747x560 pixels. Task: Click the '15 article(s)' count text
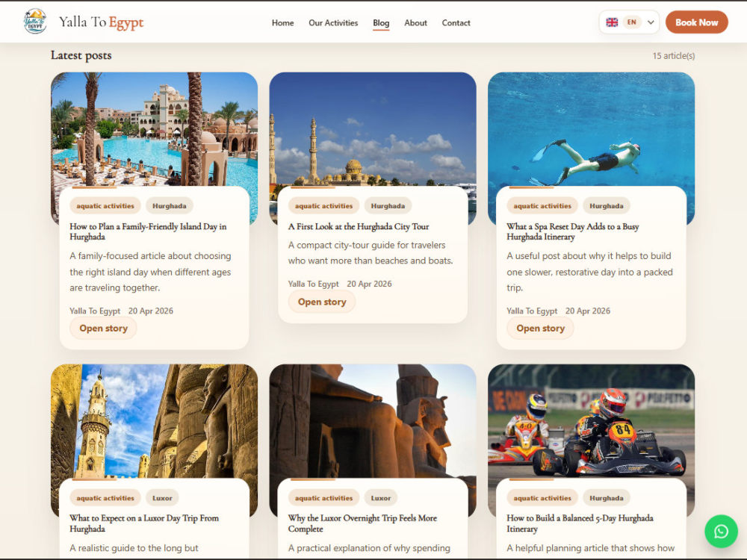click(x=674, y=56)
